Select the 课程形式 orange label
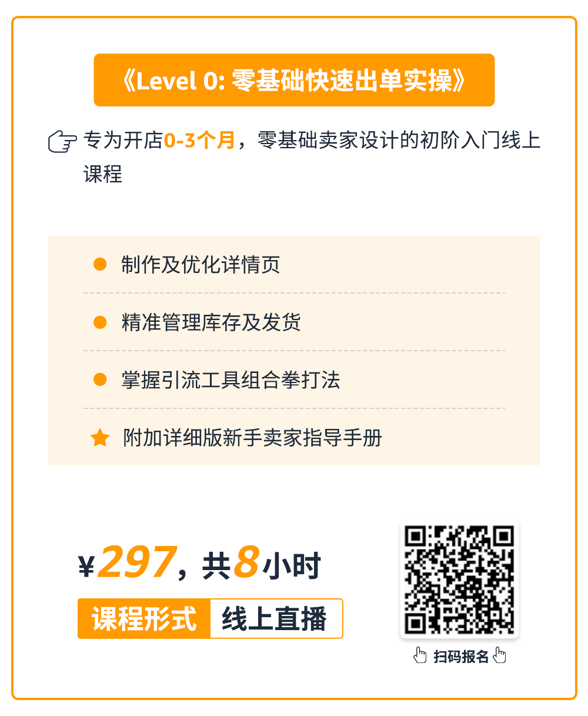 (144, 618)
